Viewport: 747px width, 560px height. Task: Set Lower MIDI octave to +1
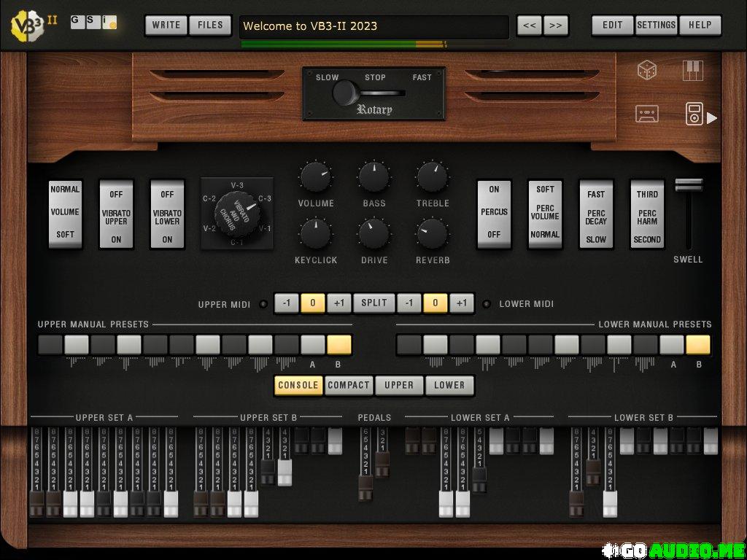click(462, 303)
